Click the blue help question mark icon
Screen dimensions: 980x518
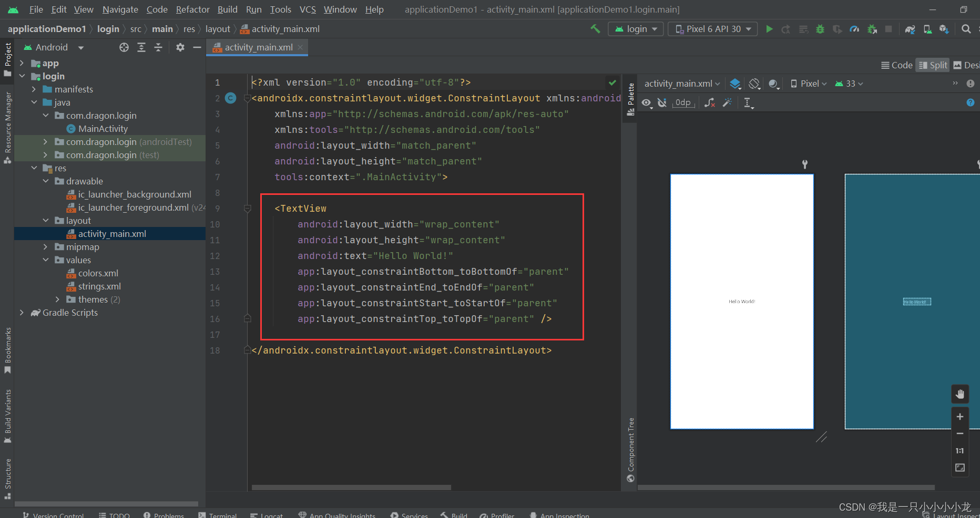click(x=971, y=102)
